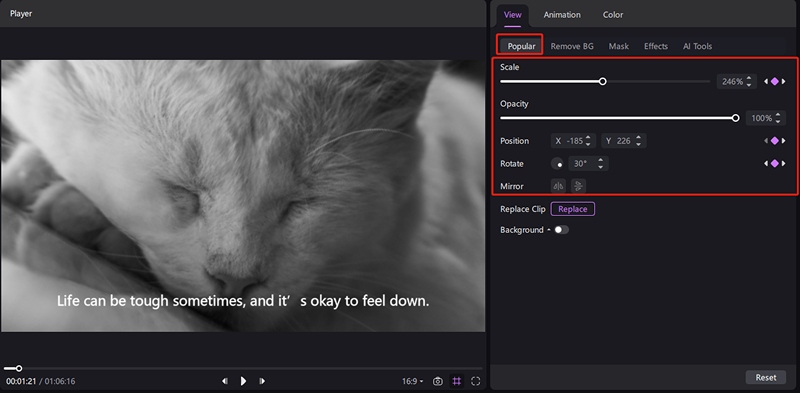Click the Rotate dial control
Image resolution: width=800 pixels, height=393 pixels.
(557, 164)
